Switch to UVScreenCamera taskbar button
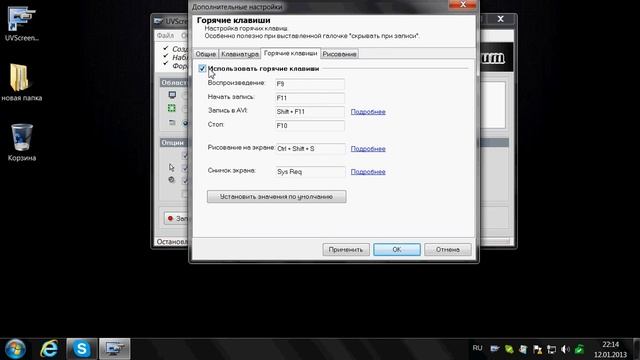Screen dimensions: 640x360 tap(115, 349)
